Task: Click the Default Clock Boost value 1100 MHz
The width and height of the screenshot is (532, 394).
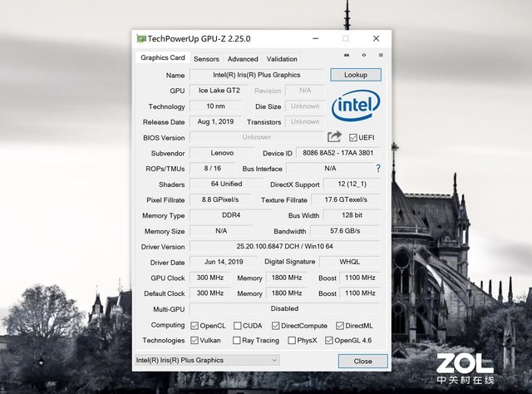Action: pyautogui.click(x=360, y=293)
